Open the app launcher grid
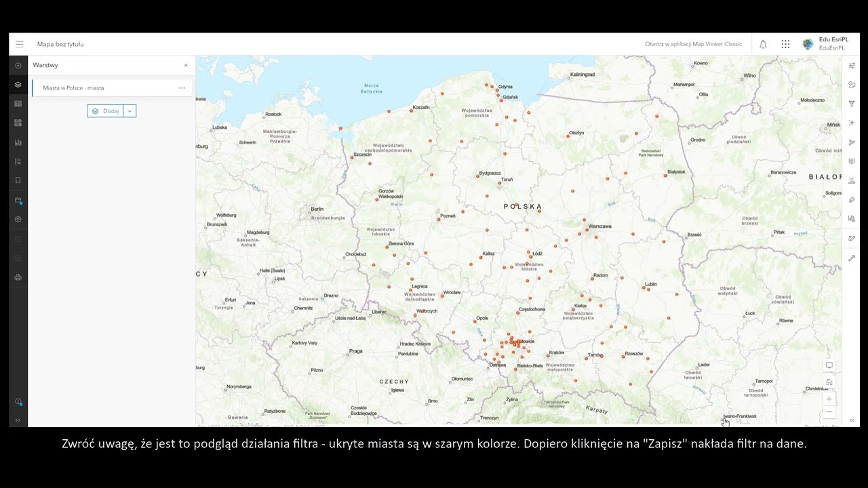The image size is (868, 488). 785,44
